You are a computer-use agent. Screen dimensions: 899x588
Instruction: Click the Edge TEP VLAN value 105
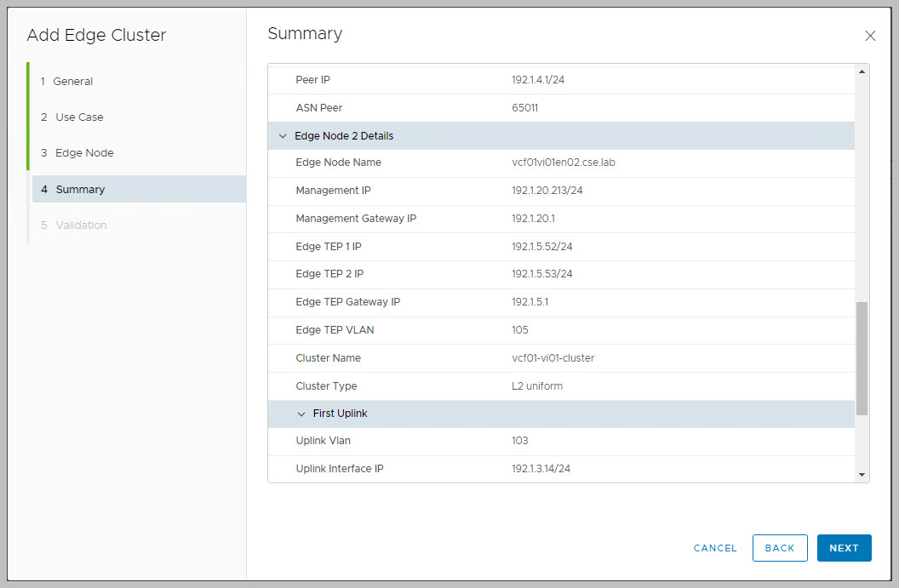click(520, 330)
